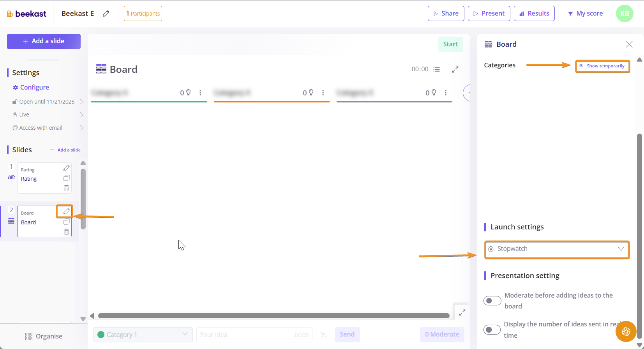
Task: Open the list icon next to 00:00 timer
Action: point(437,69)
